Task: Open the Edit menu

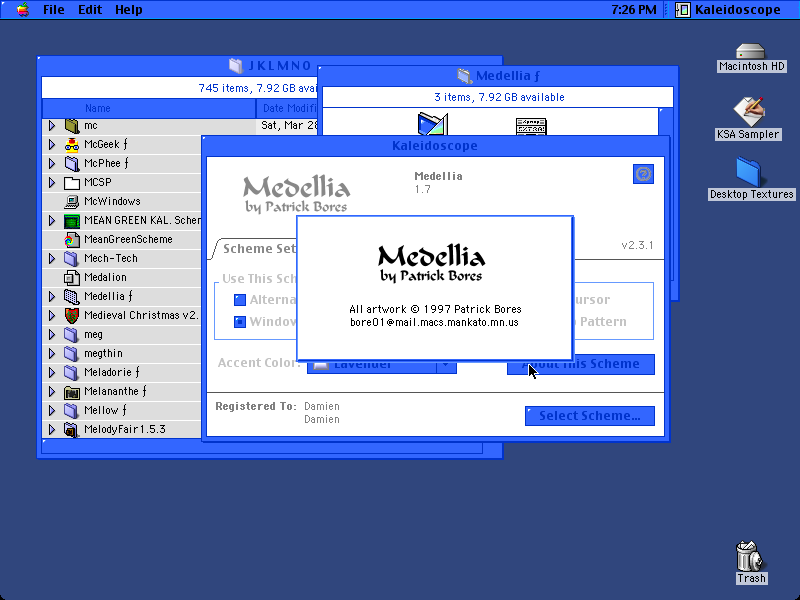Action: 90,9
